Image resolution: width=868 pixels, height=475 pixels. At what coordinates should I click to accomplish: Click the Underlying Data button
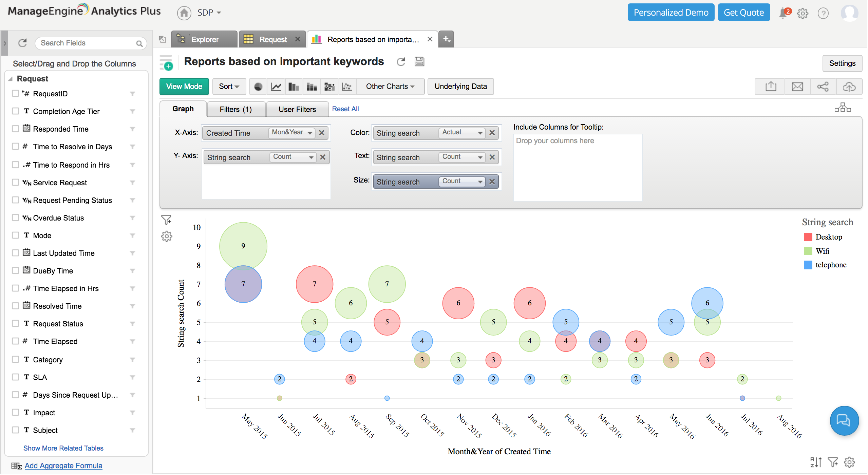460,87
